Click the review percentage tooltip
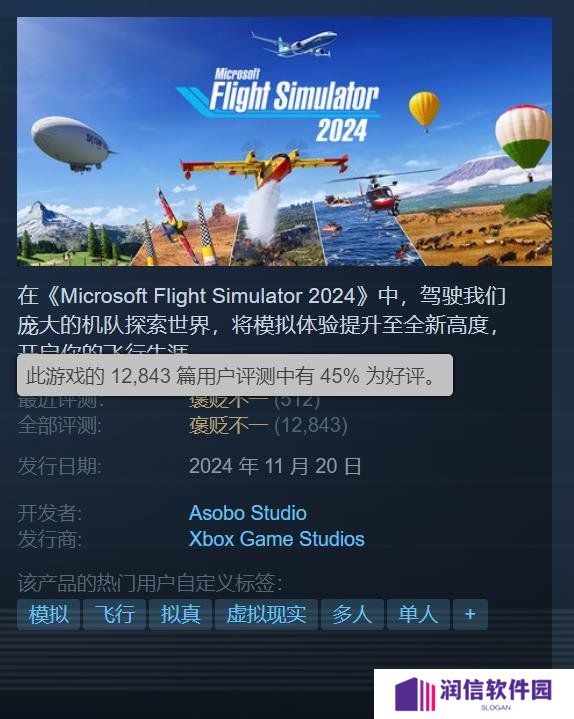Image resolution: width=574 pixels, height=719 pixels. 235,375
